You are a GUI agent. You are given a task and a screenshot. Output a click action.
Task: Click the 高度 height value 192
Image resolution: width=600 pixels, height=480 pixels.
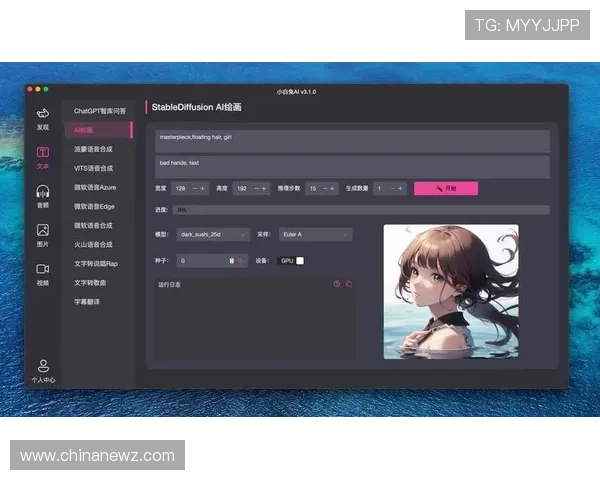click(242, 188)
